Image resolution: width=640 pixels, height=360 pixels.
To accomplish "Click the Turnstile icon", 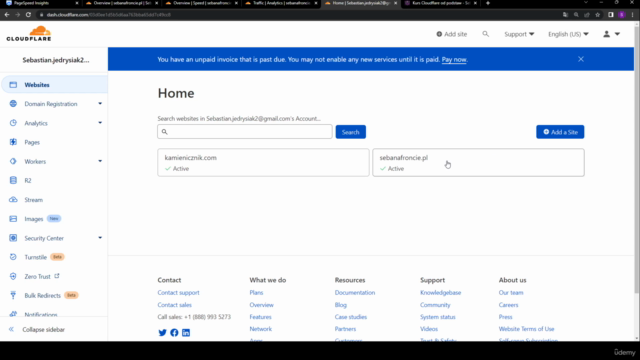I will pos(13,257).
